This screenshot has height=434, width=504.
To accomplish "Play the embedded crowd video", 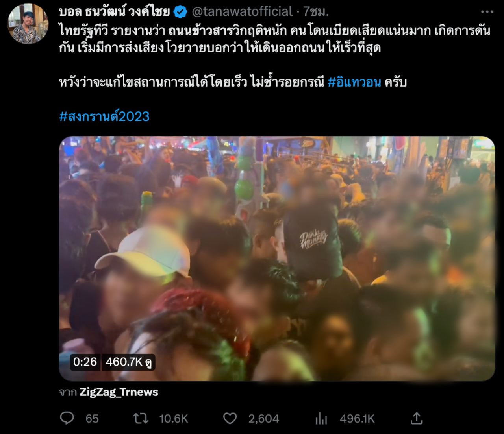I will coord(277,259).
